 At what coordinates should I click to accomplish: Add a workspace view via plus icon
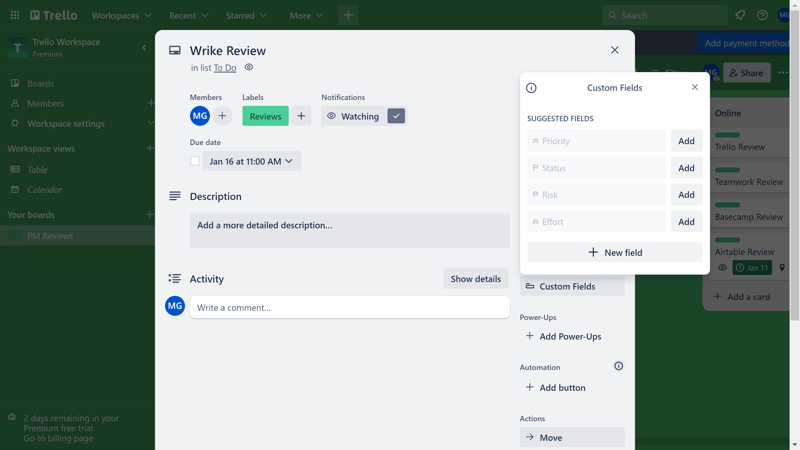tap(149, 148)
